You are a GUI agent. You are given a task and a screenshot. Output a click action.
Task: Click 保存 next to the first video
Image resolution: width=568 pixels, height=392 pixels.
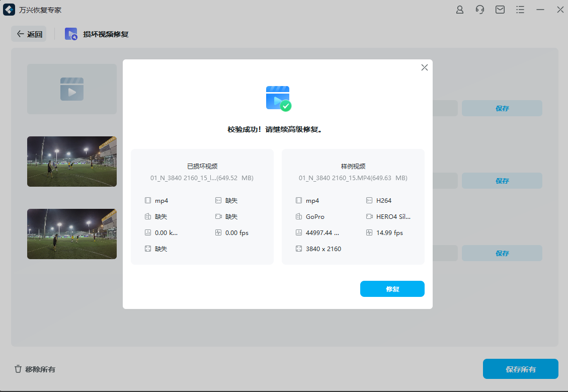click(x=502, y=108)
